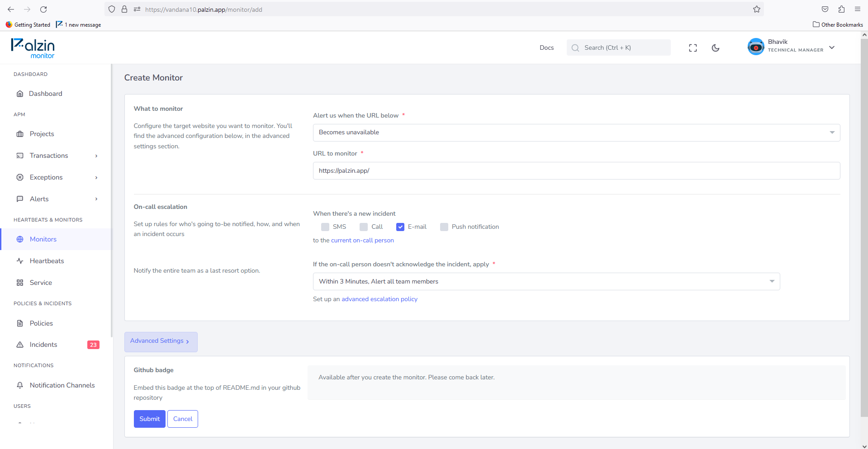Open the Becomes unavailable dropdown
The width and height of the screenshot is (868, 449).
click(576, 132)
